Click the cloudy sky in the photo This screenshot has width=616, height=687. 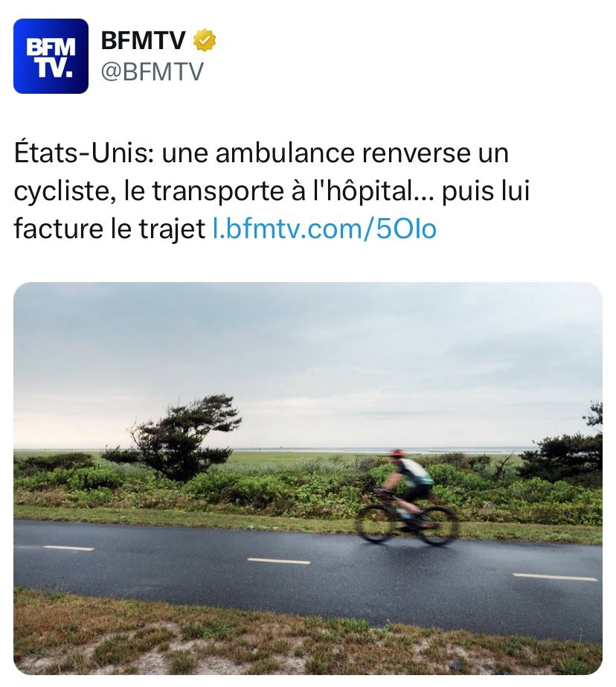[x=308, y=360]
